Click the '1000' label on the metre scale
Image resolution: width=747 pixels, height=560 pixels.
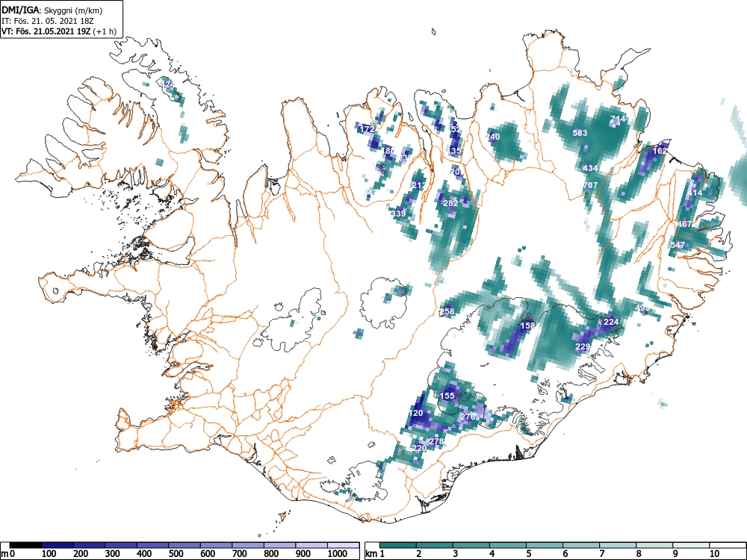tap(338, 554)
